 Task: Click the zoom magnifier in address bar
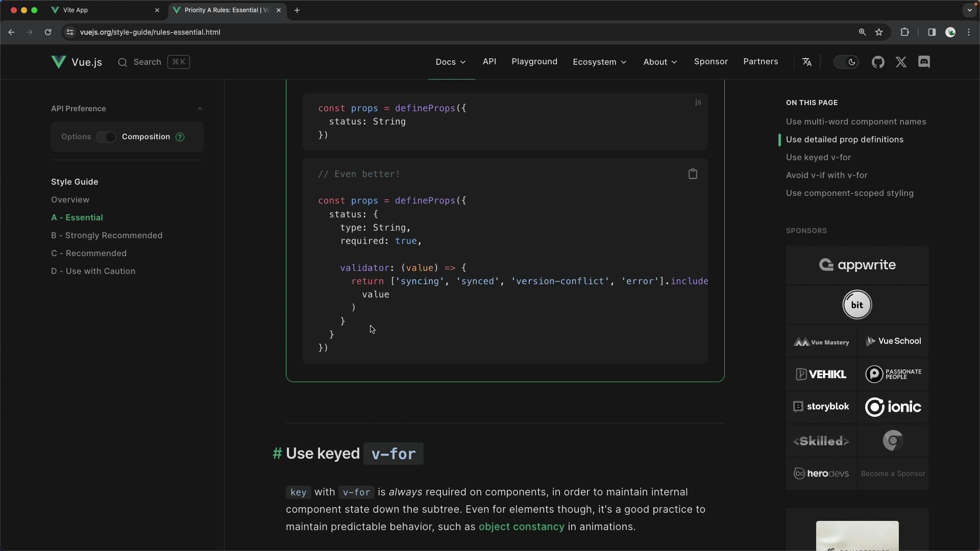tap(862, 32)
